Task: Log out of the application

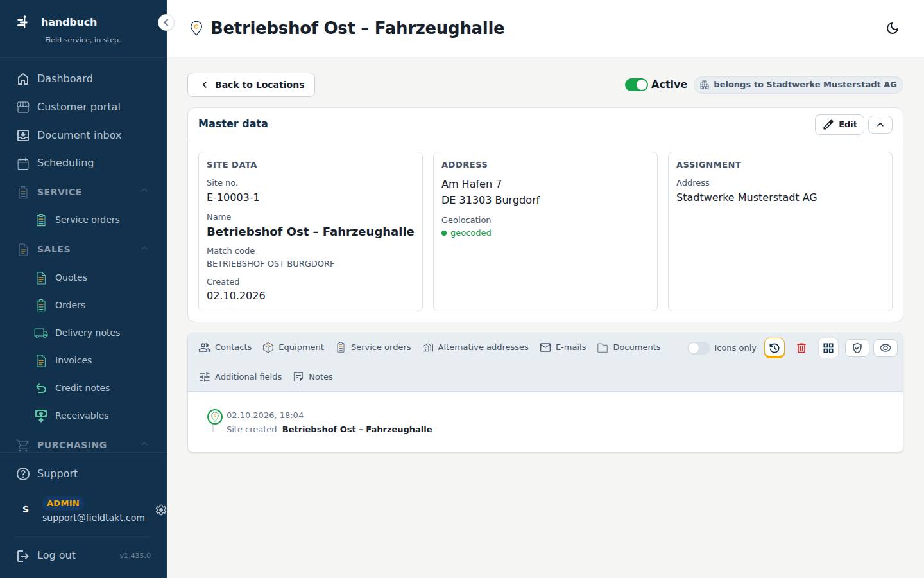Action: 46,556
